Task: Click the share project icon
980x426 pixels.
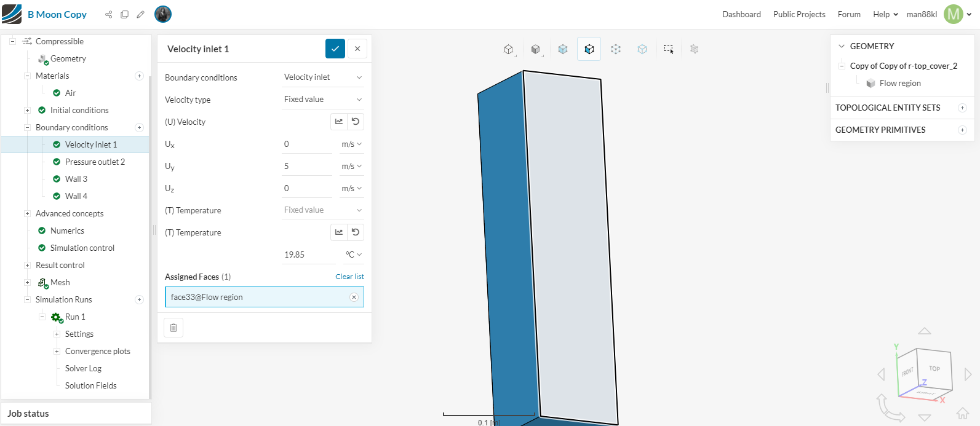Action: 108,14
